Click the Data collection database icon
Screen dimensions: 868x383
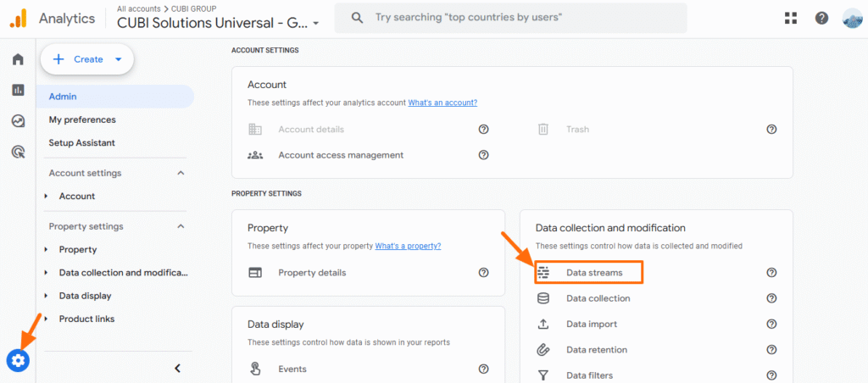point(543,298)
